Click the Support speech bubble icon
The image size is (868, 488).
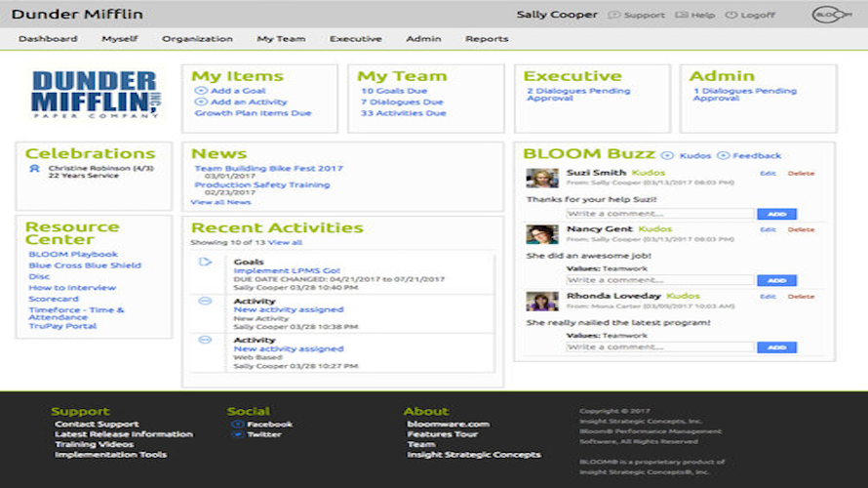613,15
